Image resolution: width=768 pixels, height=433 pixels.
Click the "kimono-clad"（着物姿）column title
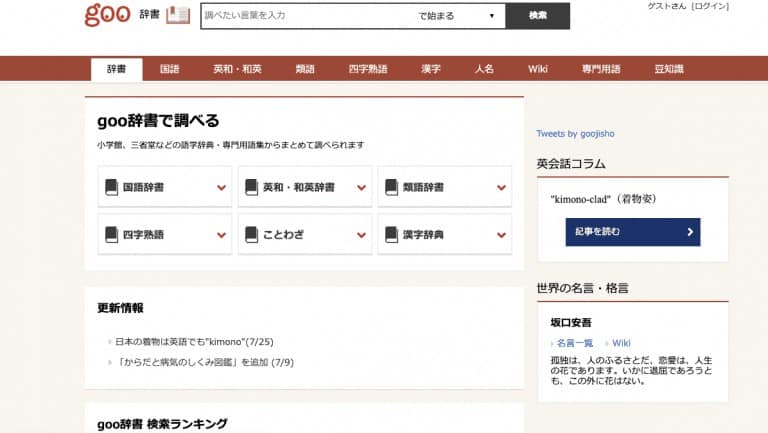tap(603, 199)
